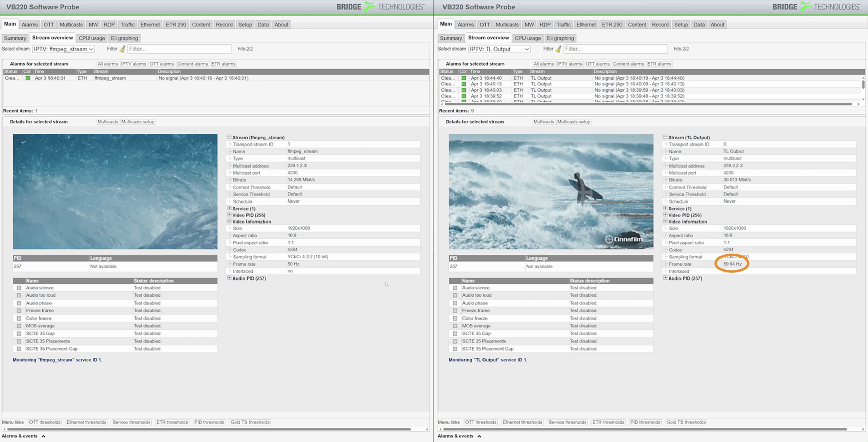Toggle left Audio silence checkbox
868x442 pixels.
[19, 288]
